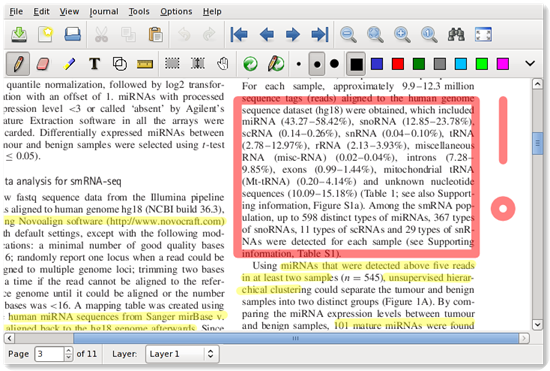Open the View menu

coord(69,12)
